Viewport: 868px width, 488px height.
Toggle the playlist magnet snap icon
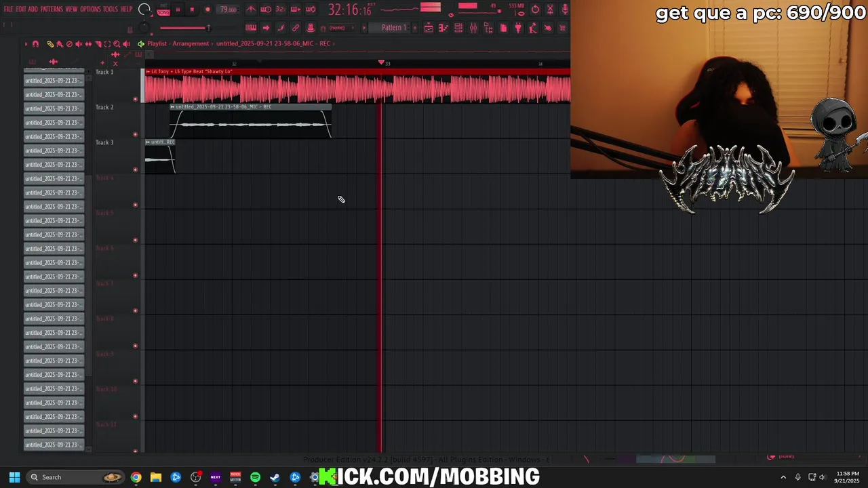[x=35, y=43]
